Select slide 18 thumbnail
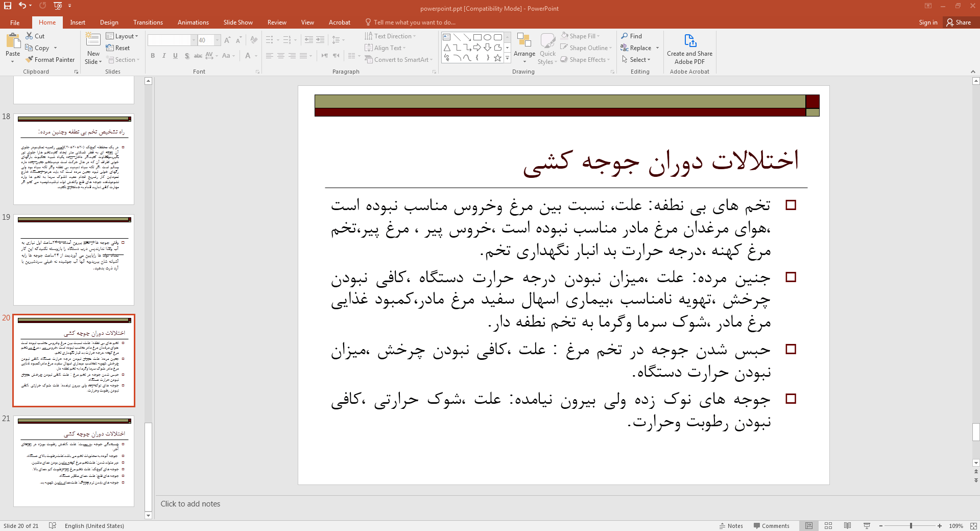 point(74,159)
